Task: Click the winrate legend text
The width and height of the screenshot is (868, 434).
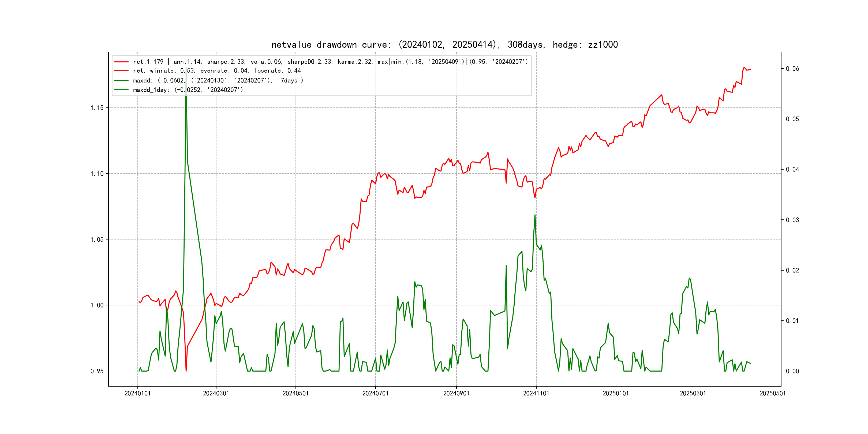Action: point(217,71)
